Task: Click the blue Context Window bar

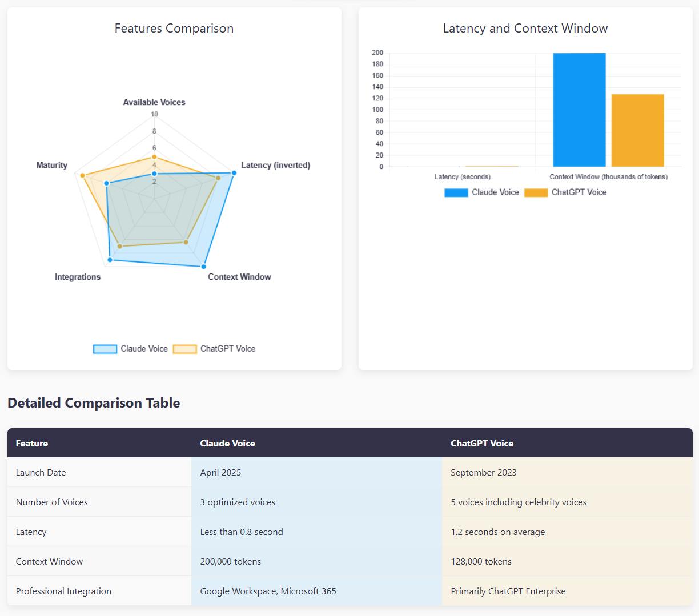Action: click(x=579, y=110)
